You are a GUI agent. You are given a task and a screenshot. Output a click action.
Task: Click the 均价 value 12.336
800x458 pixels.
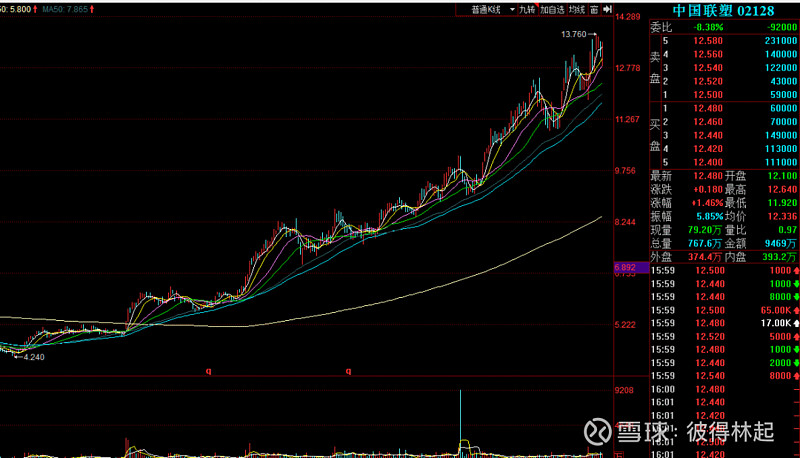(782, 217)
